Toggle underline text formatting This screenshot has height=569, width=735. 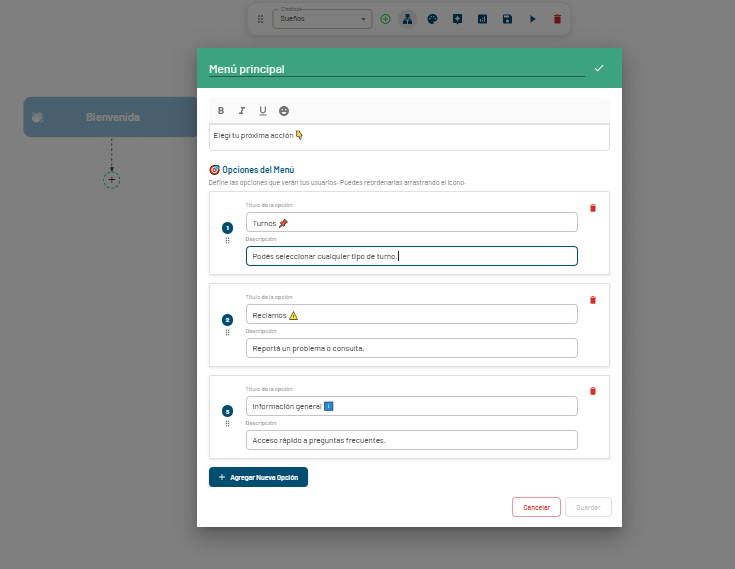[263, 111]
